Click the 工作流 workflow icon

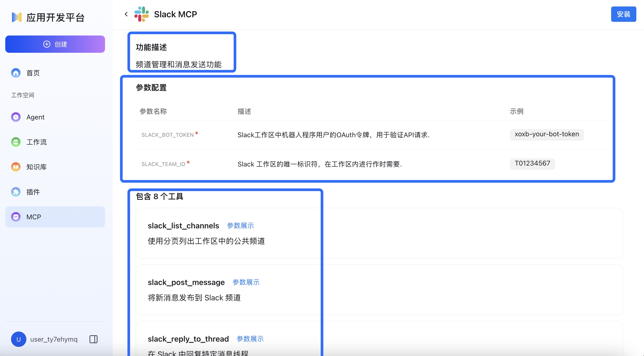[x=16, y=142]
